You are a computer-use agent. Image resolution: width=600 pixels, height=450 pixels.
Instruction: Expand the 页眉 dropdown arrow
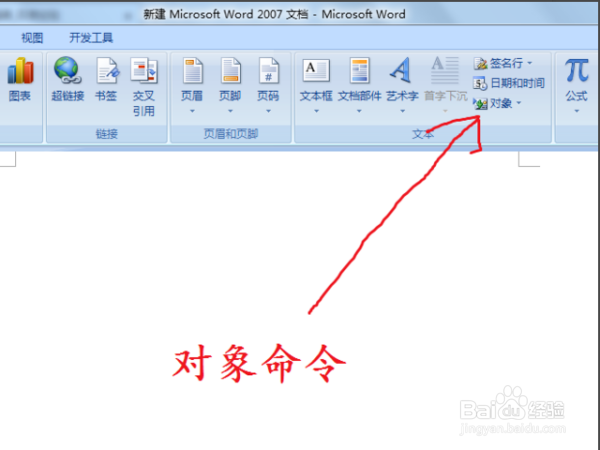point(192,111)
